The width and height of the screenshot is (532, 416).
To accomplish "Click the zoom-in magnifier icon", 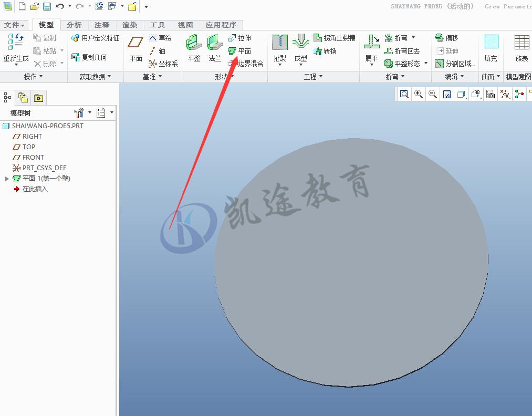I will tap(419, 95).
